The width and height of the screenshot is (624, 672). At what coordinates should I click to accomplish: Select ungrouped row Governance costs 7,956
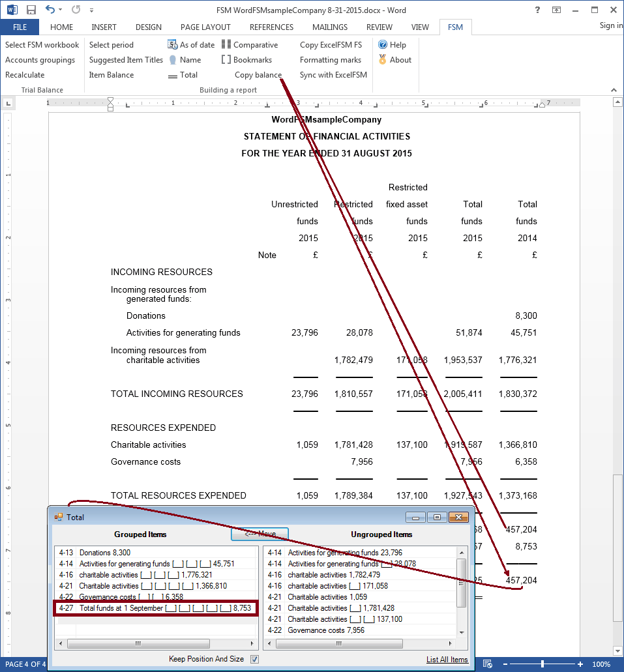[360, 630]
